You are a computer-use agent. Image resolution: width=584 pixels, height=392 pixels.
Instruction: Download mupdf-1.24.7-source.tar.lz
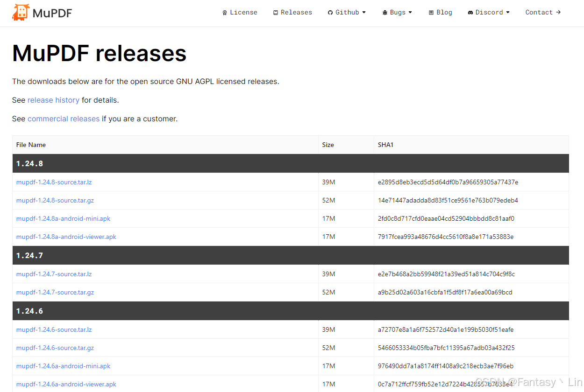click(x=54, y=274)
